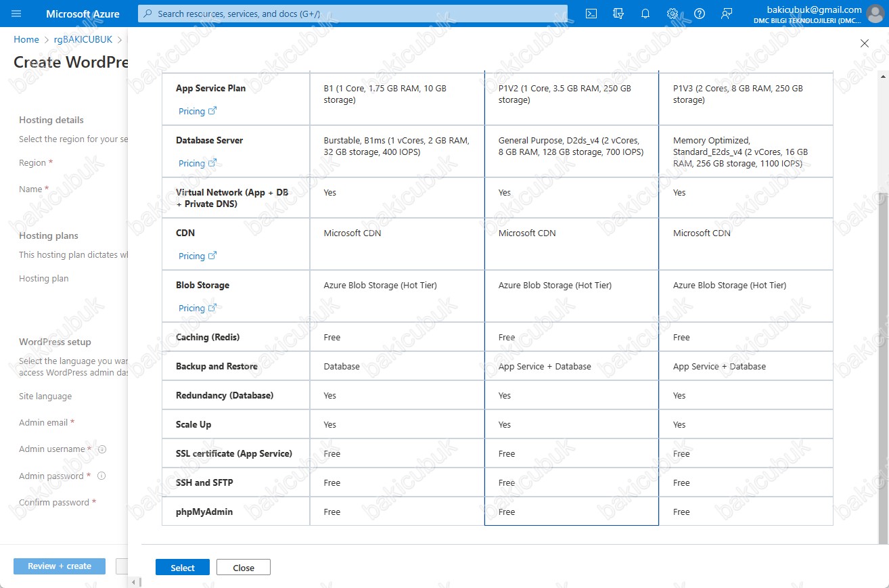The height and width of the screenshot is (588, 889).
Task: Show notifications bell
Action: pos(645,14)
